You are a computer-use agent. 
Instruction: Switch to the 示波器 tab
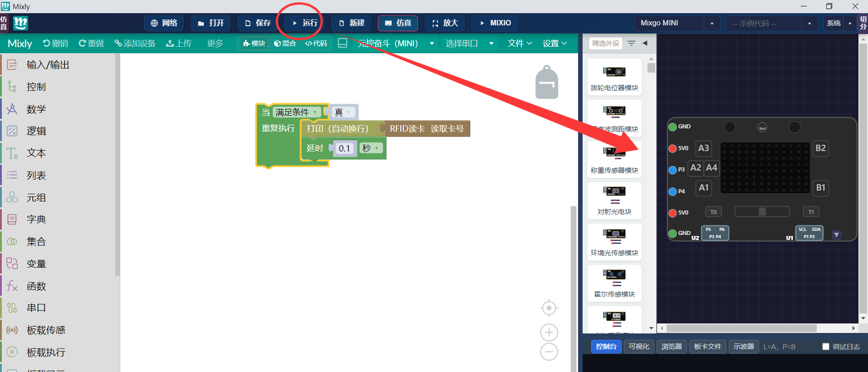click(x=744, y=347)
